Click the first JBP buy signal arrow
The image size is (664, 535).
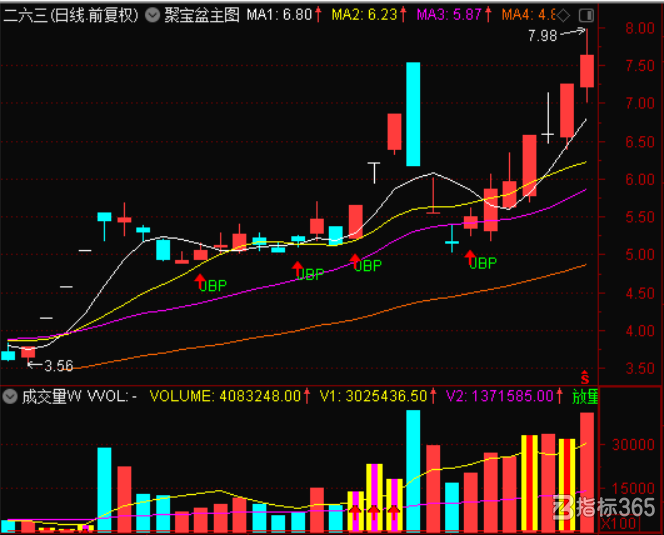(200, 281)
